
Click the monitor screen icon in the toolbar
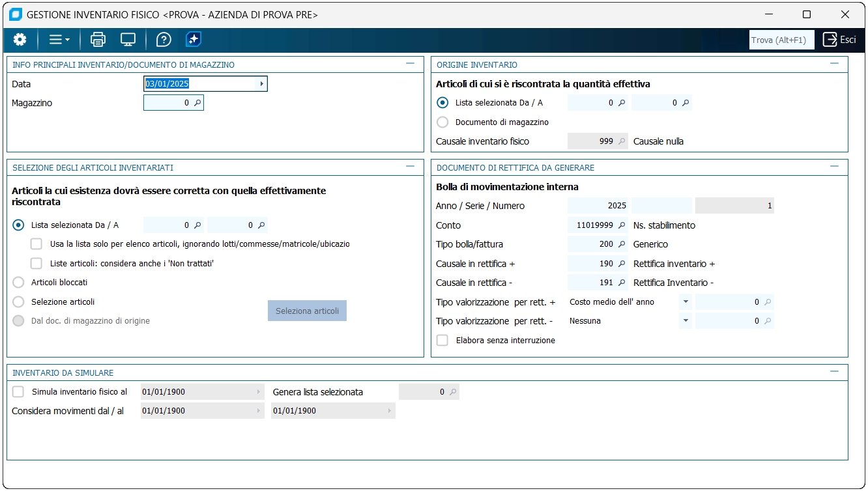128,40
